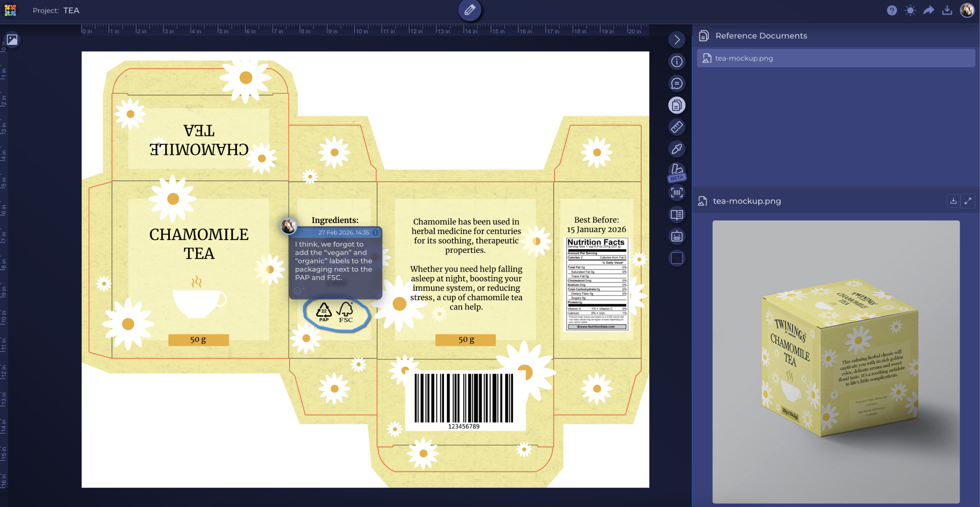Click the dark square color swatch tool
Screen dimensions: 980x507
click(x=677, y=258)
